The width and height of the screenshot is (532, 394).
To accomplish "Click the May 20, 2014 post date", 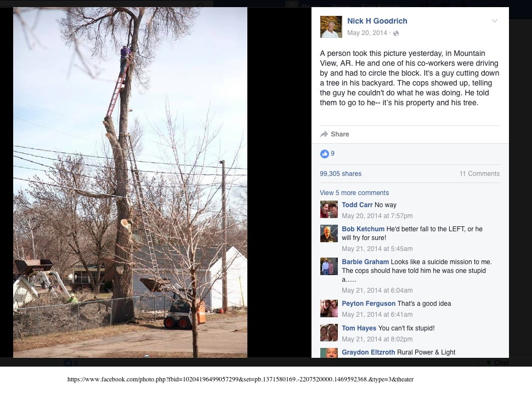I will [367, 33].
